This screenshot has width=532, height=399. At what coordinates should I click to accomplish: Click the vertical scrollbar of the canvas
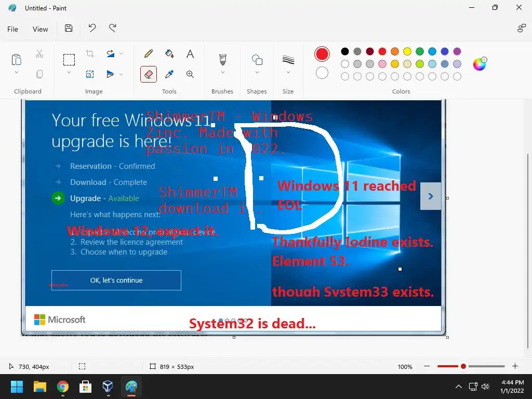coord(528,251)
